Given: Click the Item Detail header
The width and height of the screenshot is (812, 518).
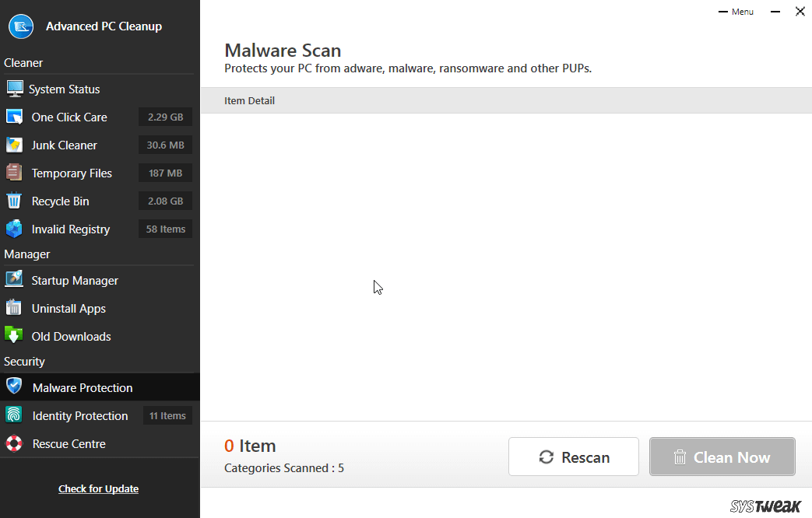Looking at the screenshot, I should [x=249, y=100].
